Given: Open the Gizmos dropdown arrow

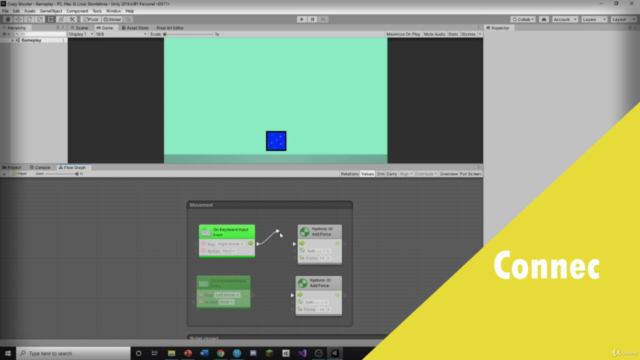Looking at the screenshot, I should [x=480, y=34].
